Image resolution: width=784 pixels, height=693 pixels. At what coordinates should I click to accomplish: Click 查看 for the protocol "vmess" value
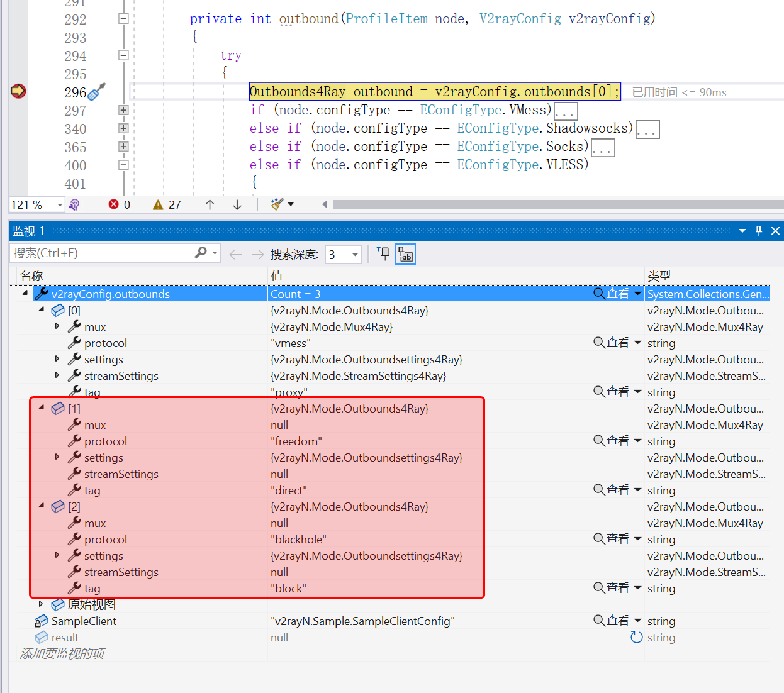click(x=611, y=343)
